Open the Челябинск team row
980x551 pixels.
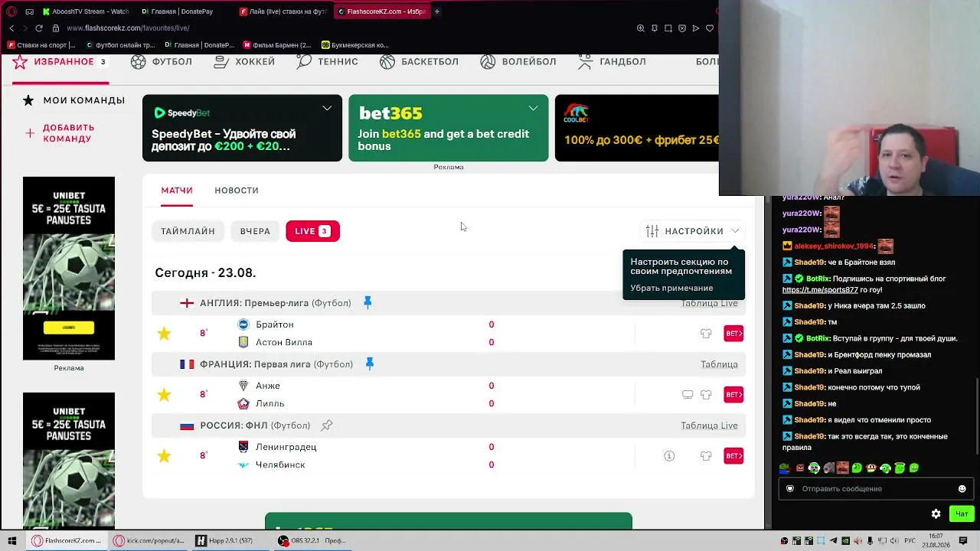(x=280, y=465)
